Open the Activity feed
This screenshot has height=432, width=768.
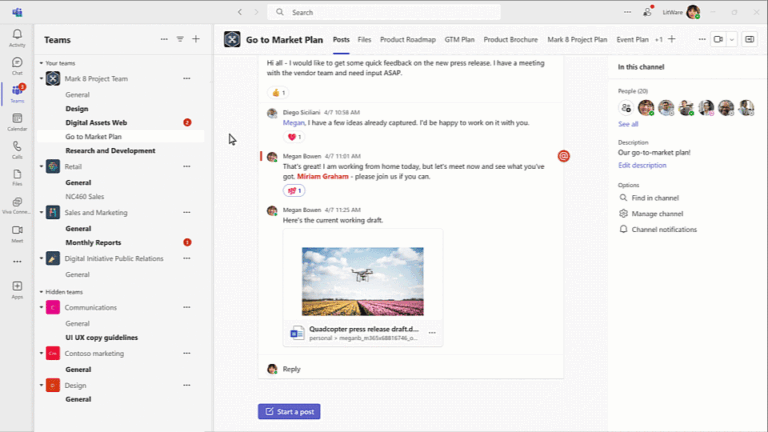point(17,38)
